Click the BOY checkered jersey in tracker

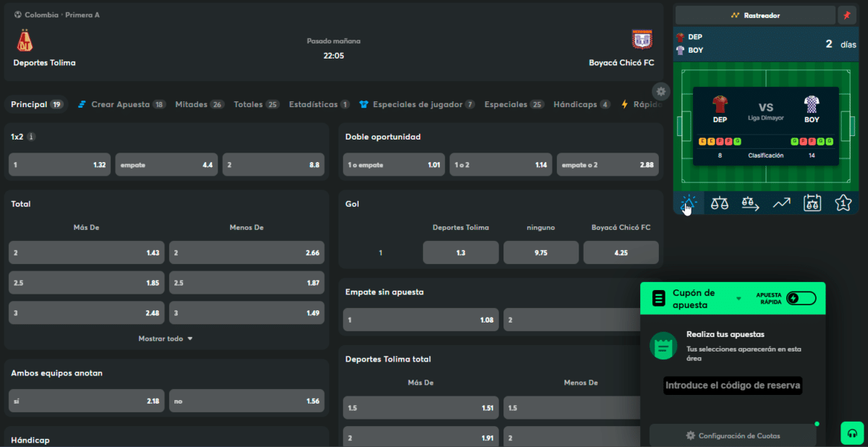pyautogui.click(x=812, y=105)
